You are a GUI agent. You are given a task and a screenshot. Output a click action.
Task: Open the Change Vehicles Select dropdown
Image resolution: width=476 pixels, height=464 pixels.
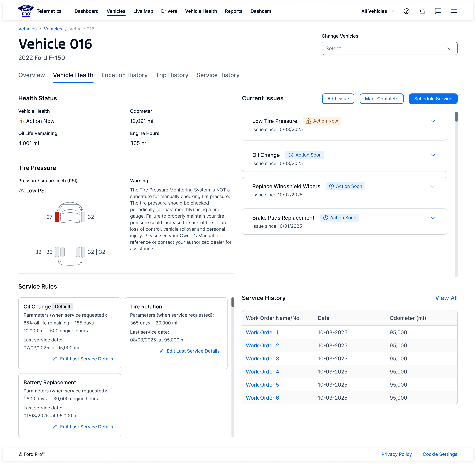coord(389,48)
